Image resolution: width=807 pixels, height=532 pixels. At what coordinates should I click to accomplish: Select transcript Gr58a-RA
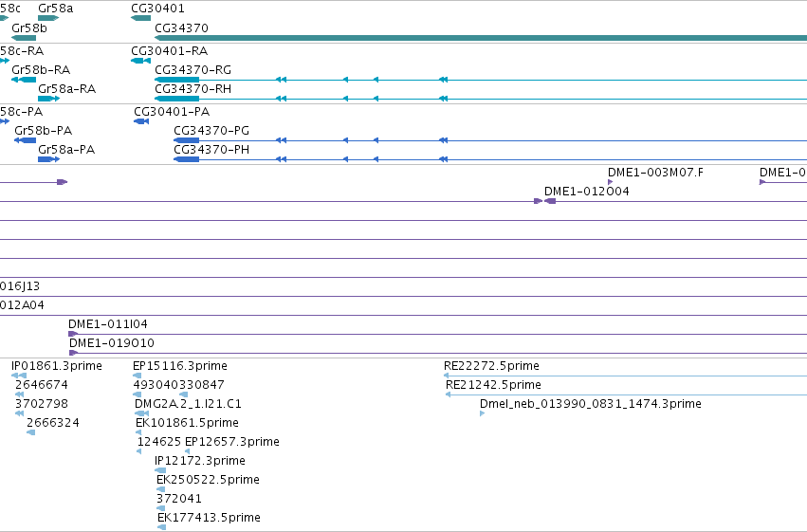coord(49,99)
